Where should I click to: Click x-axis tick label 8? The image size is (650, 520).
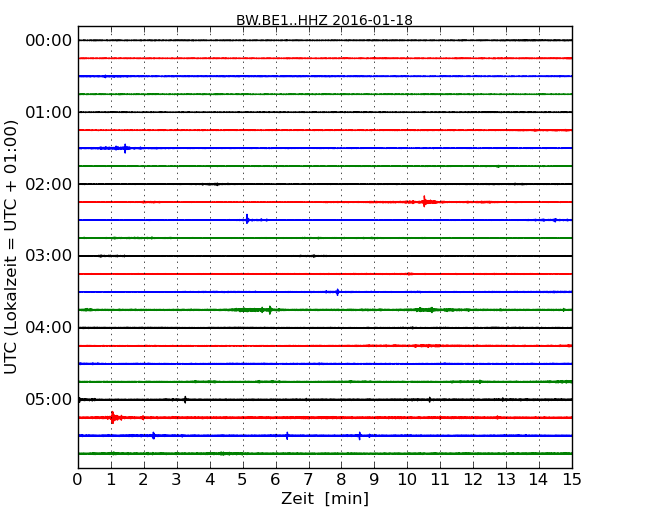click(x=341, y=480)
